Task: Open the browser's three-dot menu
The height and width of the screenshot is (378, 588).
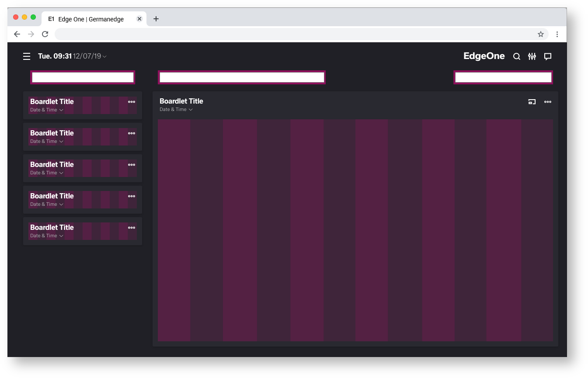Action: (x=557, y=34)
